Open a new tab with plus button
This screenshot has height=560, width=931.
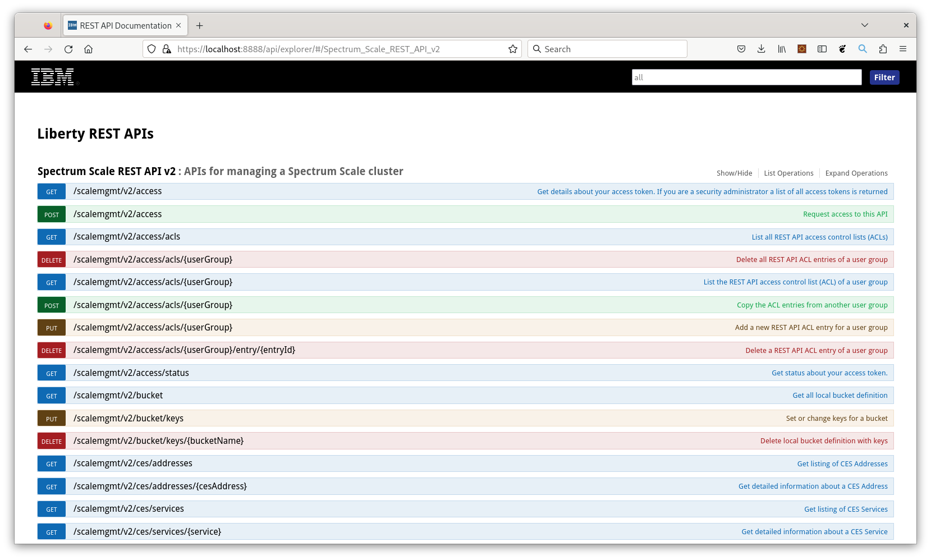click(199, 26)
